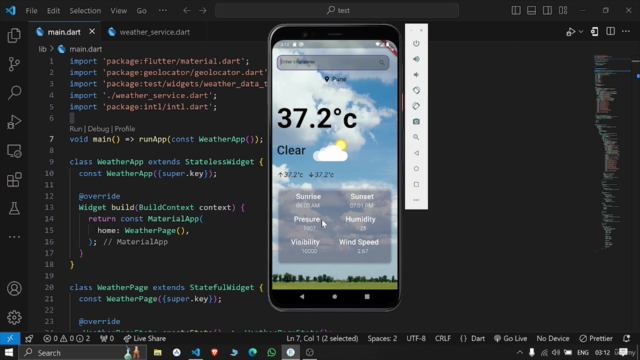Close the main.dart tab
Image resolution: width=640 pixels, height=360 pixels.
[x=92, y=31]
